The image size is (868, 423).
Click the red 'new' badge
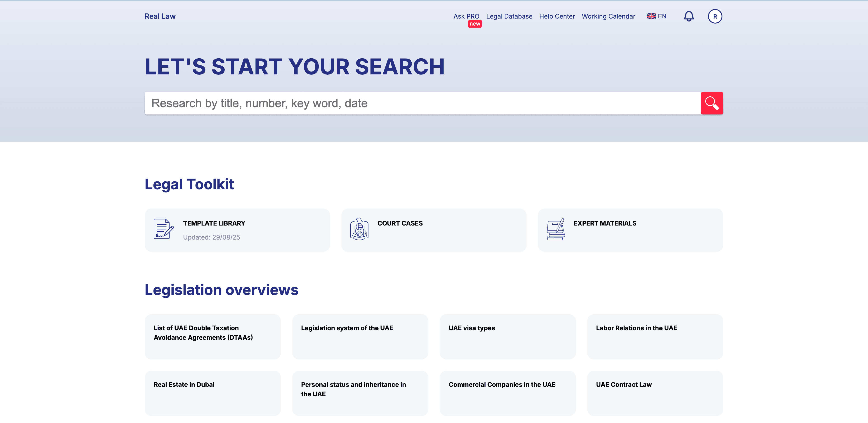(474, 24)
